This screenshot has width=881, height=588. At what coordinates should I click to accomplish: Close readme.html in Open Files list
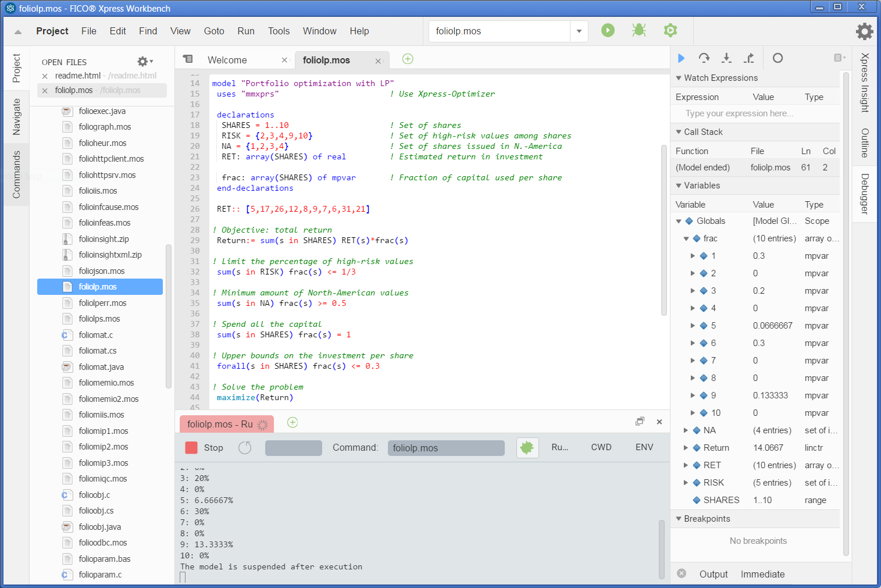click(45, 76)
